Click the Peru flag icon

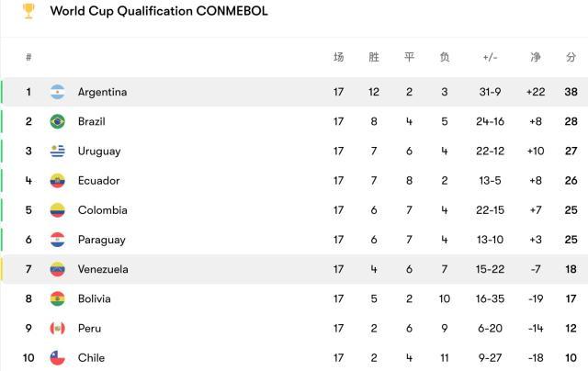pos(58,328)
